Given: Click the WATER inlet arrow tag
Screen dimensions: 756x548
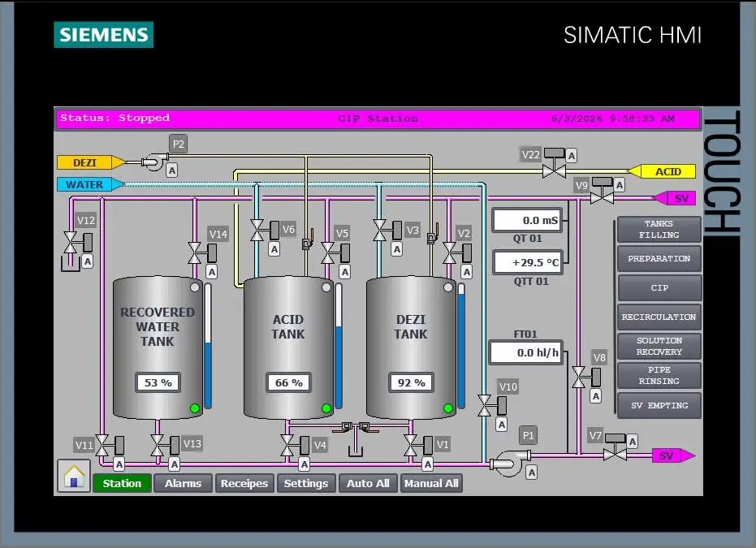Looking at the screenshot, I should pos(91,184).
